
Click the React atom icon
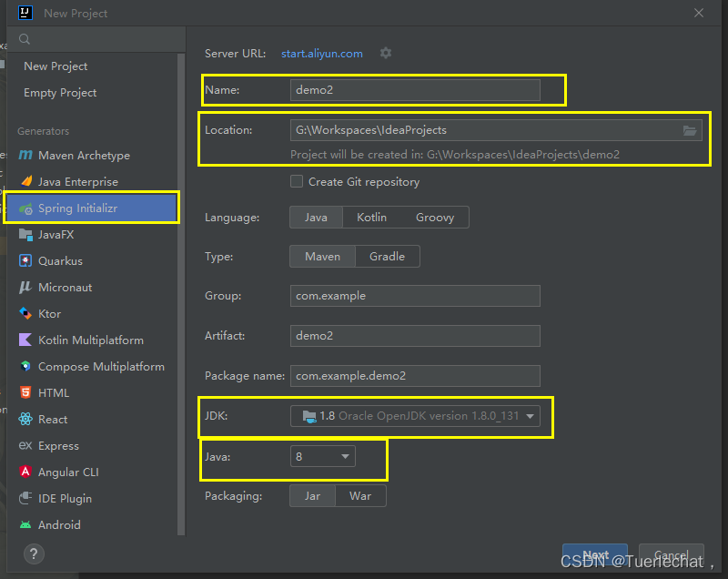[x=25, y=420]
